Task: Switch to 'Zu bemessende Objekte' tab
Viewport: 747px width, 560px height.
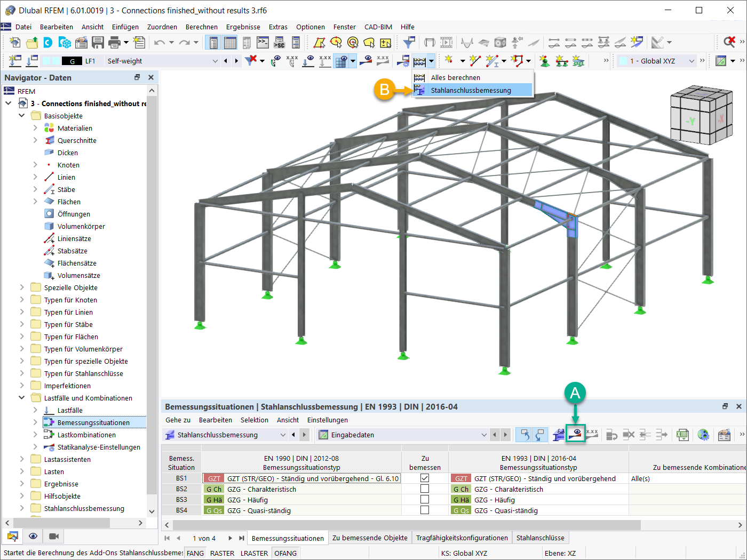Action: [370, 538]
